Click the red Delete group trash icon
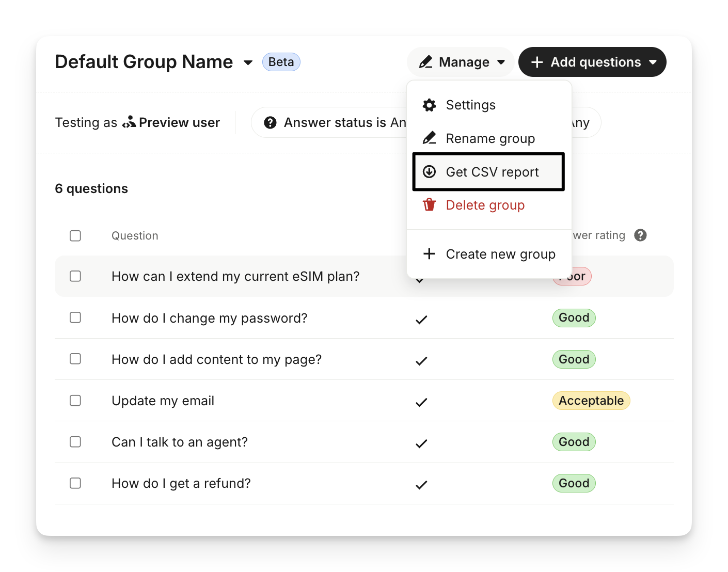The width and height of the screenshot is (728, 572). [x=429, y=205]
